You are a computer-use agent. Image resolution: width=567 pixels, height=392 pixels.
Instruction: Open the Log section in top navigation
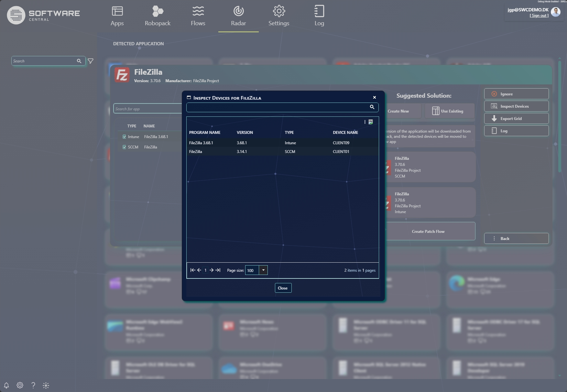(x=319, y=16)
